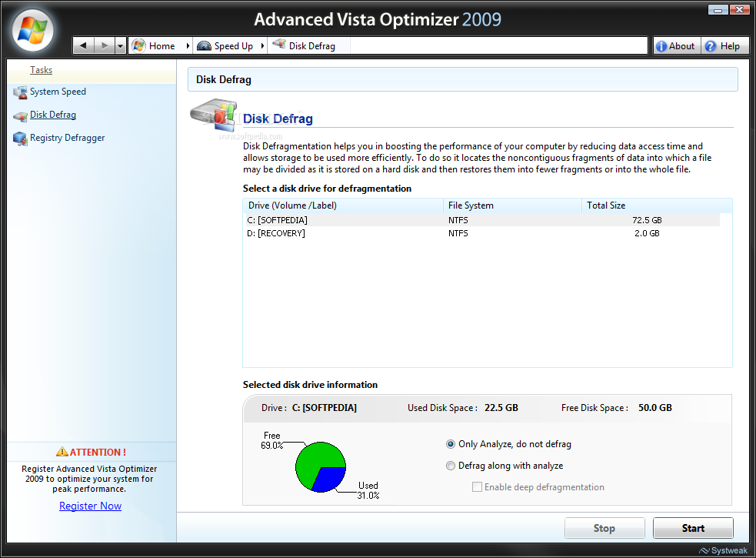Open Disk Defrag task link
756x558 pixels.
pos(53,115)
